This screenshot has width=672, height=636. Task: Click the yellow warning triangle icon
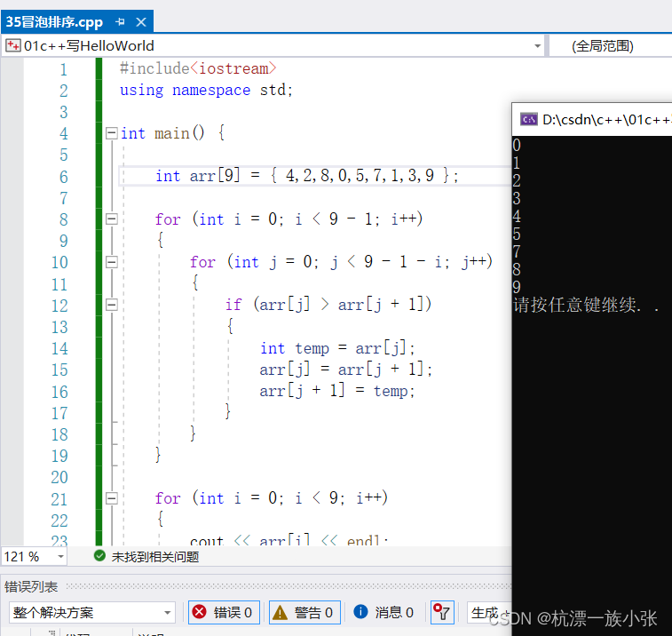[x=280, y=612]
